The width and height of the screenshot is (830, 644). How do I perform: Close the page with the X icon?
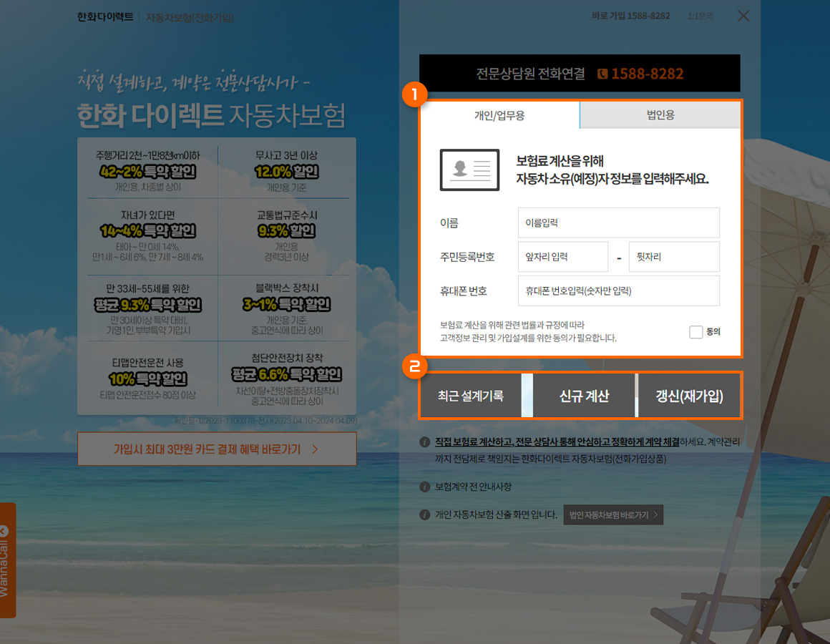click(x=743, y=16)
